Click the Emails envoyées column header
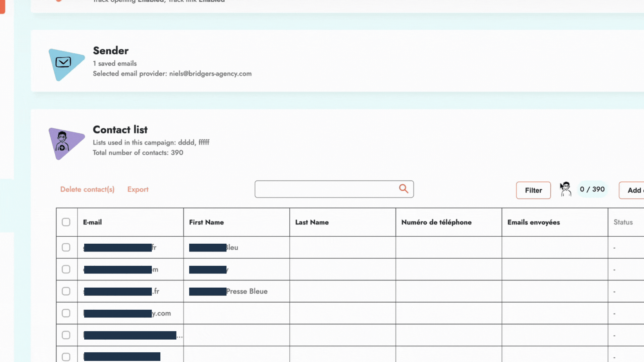Viewport: 644px width, 362px height. [x=533, y=222]
